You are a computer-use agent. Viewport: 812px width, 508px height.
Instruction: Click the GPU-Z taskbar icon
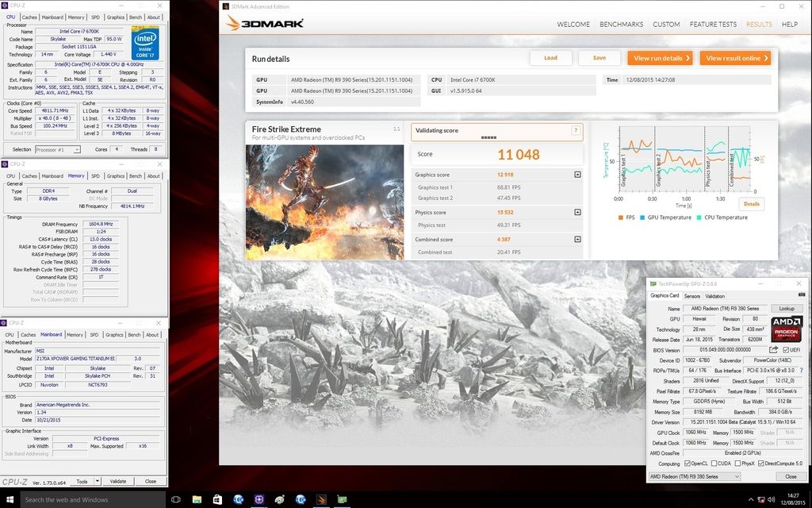(x=342, y=500)
